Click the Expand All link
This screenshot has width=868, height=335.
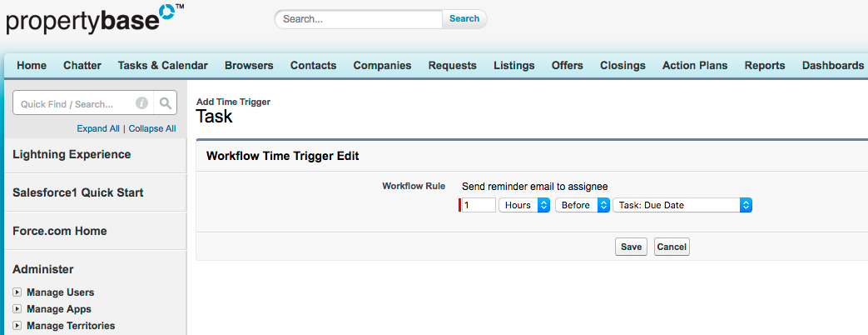98,128
